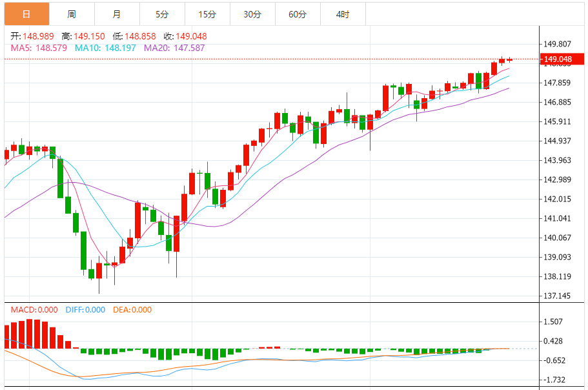Open the 5分 five-minute chart tab
The width and height of the screenshot is (588, 390).
coord(162,14)
